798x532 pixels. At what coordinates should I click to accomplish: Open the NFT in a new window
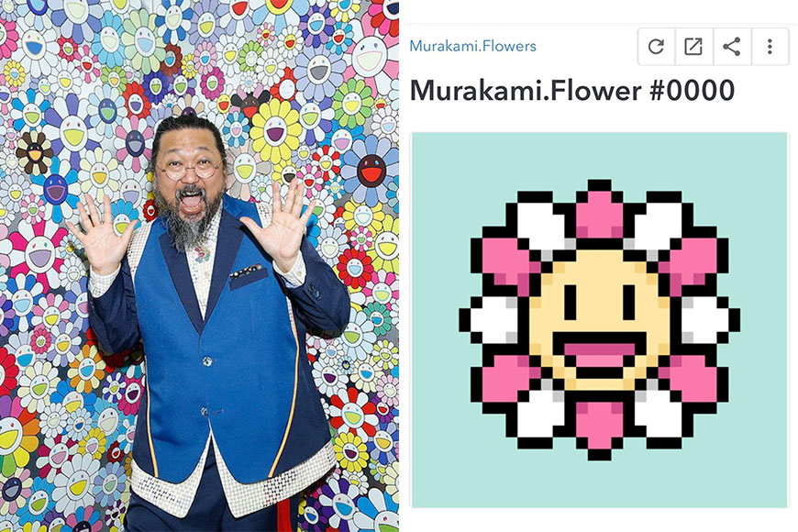(693, 47)
